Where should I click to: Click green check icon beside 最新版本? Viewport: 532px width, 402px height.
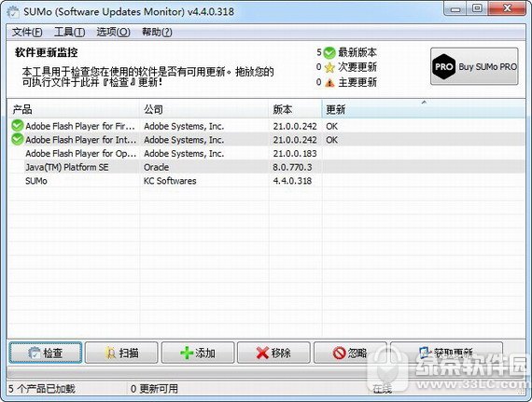tap(329, 52)
